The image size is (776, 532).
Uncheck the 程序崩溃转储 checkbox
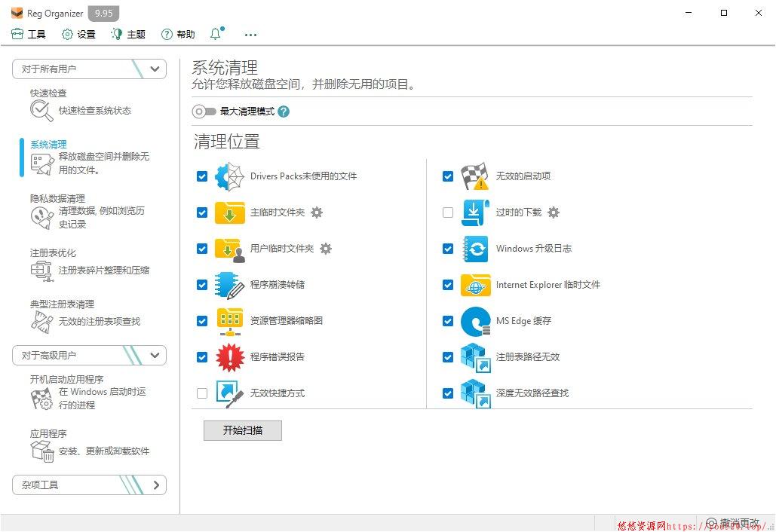coord(202,285)
